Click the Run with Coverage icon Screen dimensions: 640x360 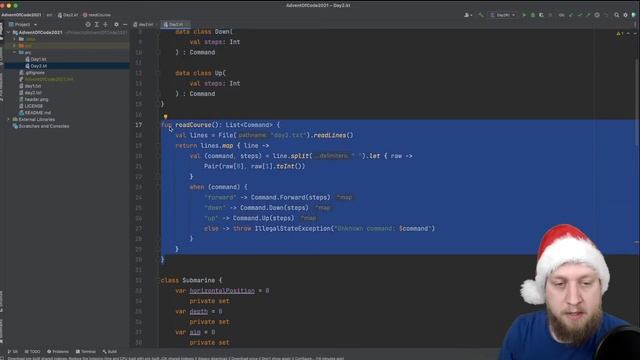click(x=541, y=15)
